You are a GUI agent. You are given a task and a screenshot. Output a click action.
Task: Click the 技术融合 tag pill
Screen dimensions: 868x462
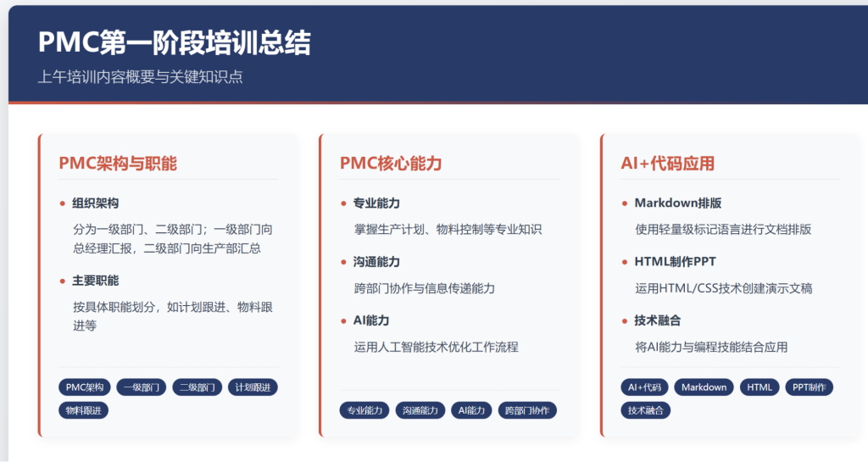[645, 410]
